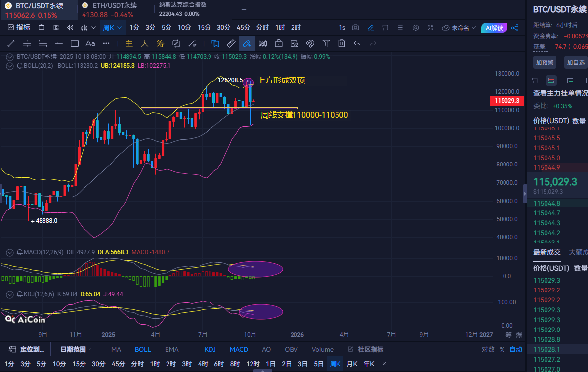Click the ruler measure tool
The width and height of the screenshot is (588, 372).
[231, 43]
